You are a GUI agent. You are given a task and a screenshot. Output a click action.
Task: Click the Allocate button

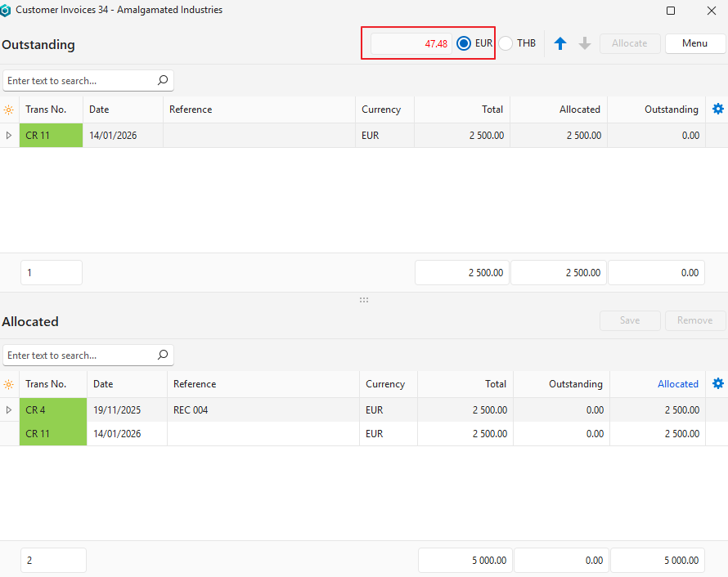pos(629,43)
